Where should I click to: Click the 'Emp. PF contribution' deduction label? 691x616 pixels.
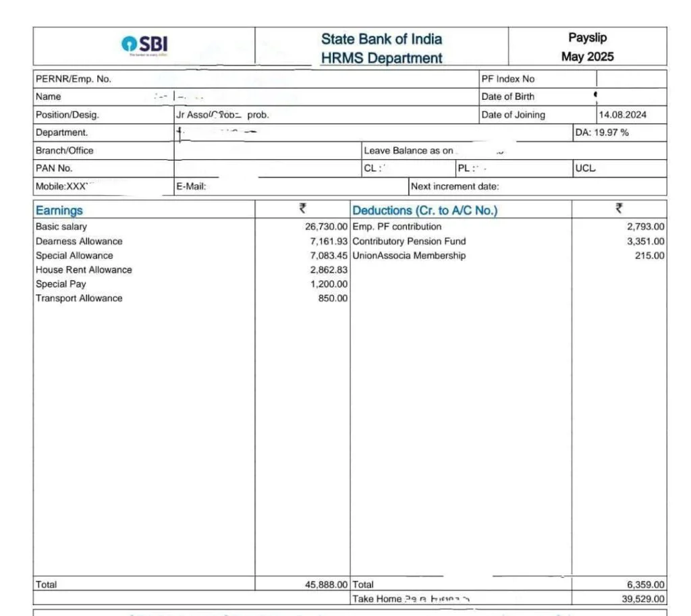click(397, 227)
